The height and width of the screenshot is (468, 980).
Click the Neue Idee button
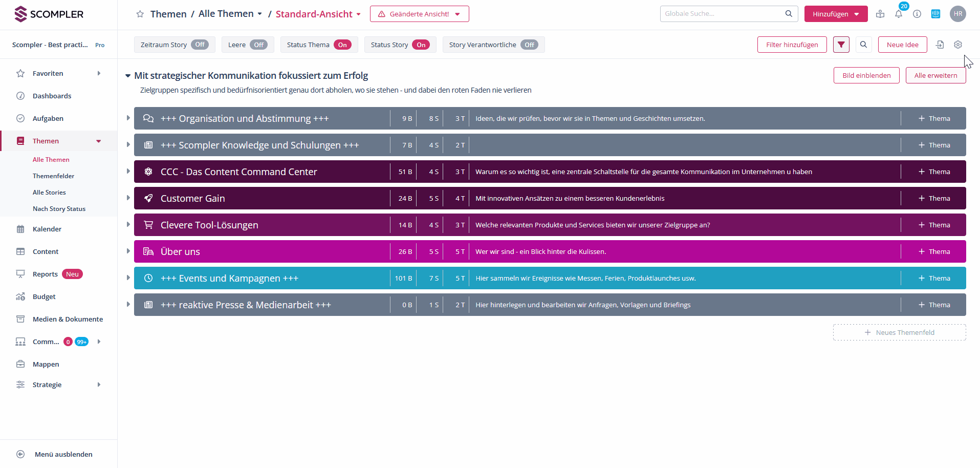coord(902,45)
